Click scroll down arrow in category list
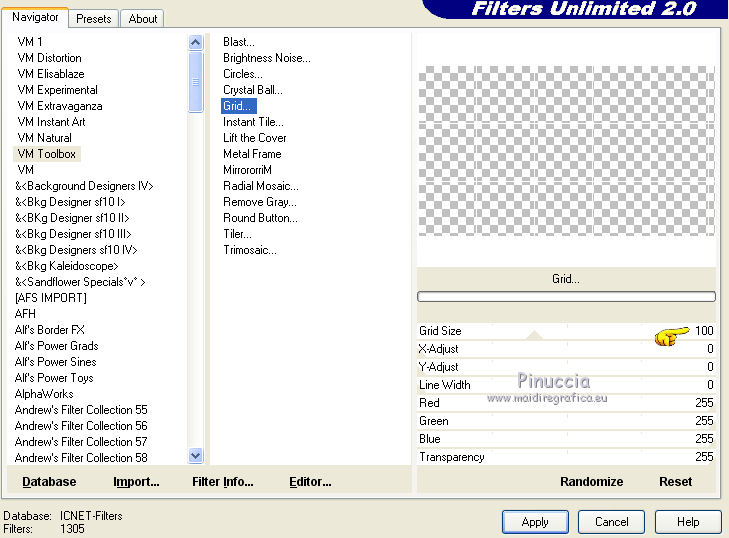This screenshot has height=538, width=729. tap(196, 456)
